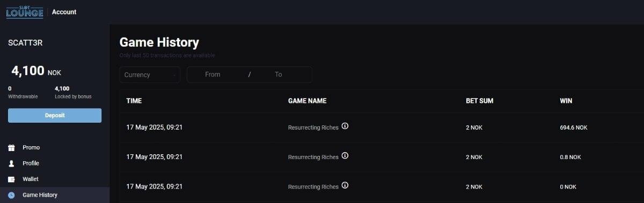Click the Profile person icon
Image resolution: width=644 pixels, height=203 pixels.
(11, 163)
